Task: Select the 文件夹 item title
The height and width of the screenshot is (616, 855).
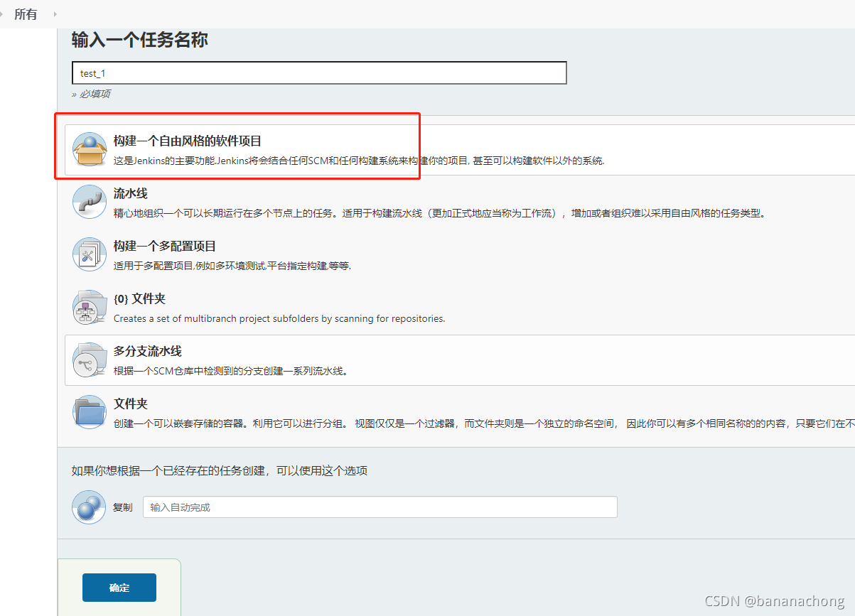Action: pos(131,404)
